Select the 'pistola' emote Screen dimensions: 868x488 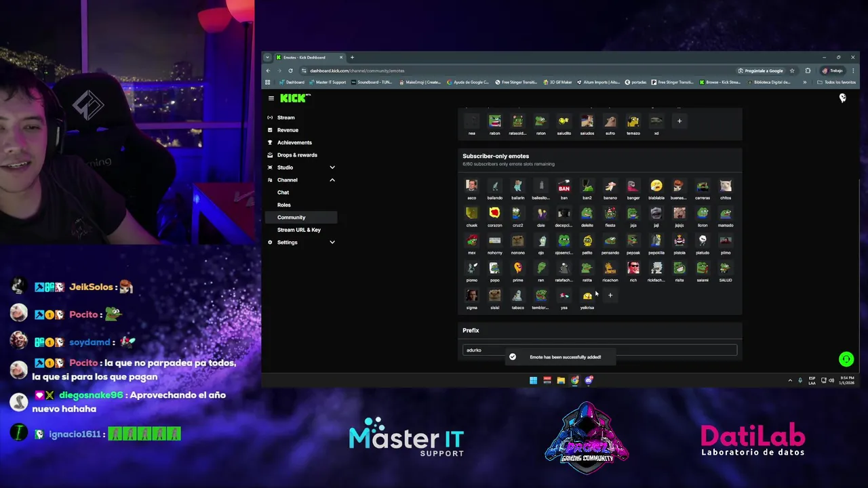coord(679,241)
